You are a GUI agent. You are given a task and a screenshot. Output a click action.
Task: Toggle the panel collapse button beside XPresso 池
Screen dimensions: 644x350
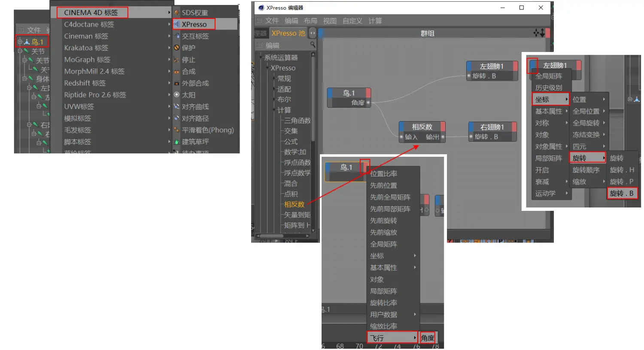point(313,33)
